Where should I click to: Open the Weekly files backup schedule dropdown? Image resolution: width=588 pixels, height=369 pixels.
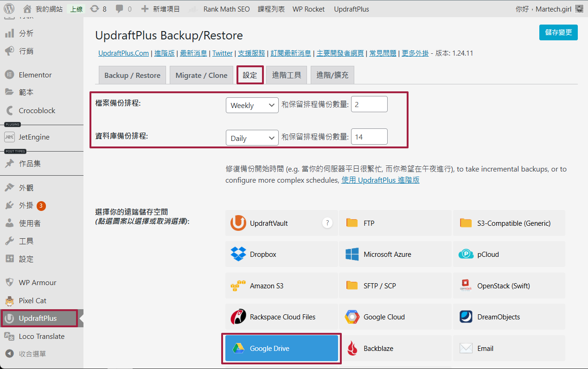pyautogui.click(x=252, y=105)
